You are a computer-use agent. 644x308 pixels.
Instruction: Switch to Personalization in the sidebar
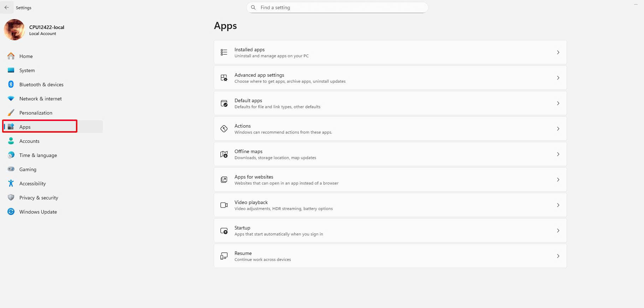coord(36,113)
